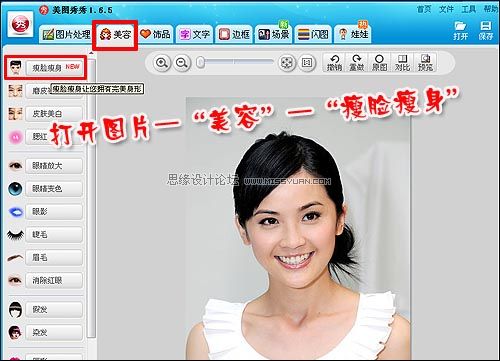Click the 染发 button
This screenshot has width=500, height=361.
pos(54,333)
